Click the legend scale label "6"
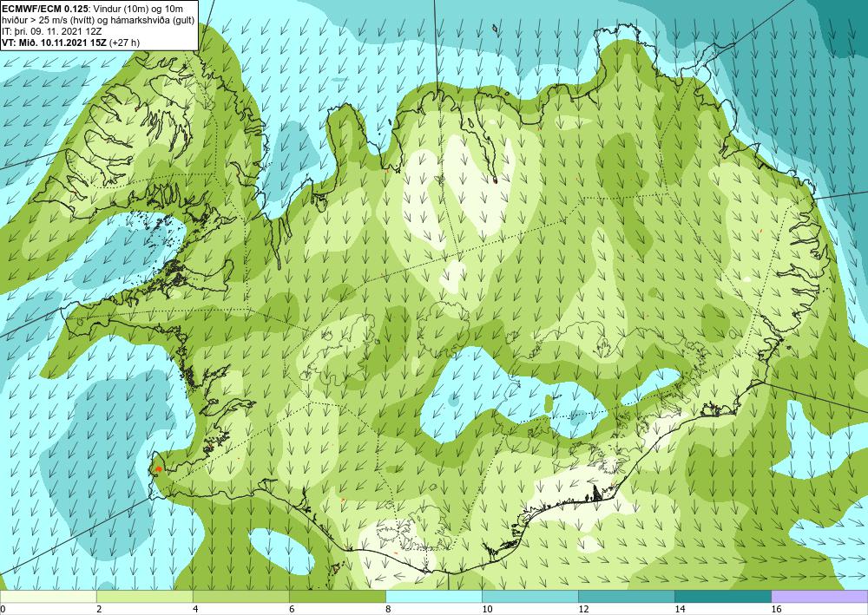This screenshot has height=615, width=868. (x=292, y=610)
